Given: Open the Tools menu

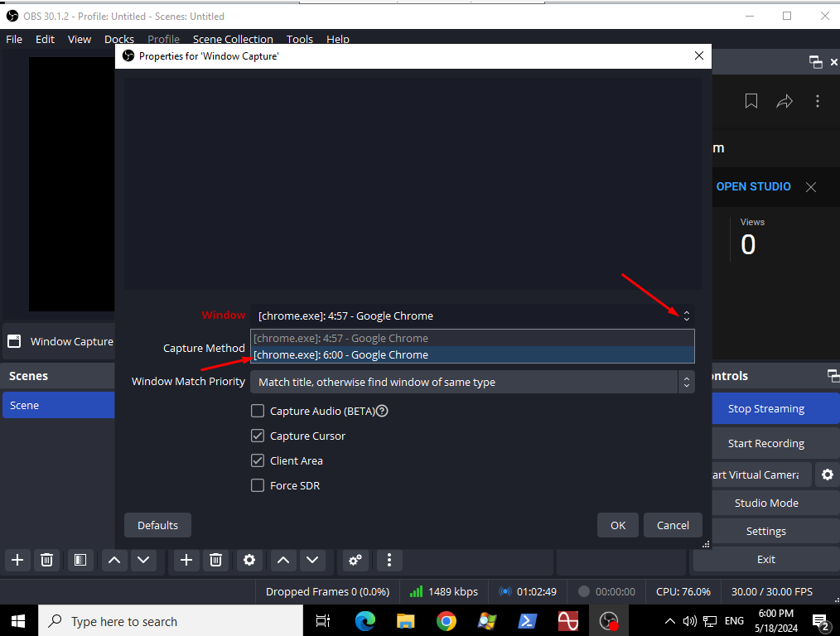Looking at the screenshot, I should pos(300,39).
